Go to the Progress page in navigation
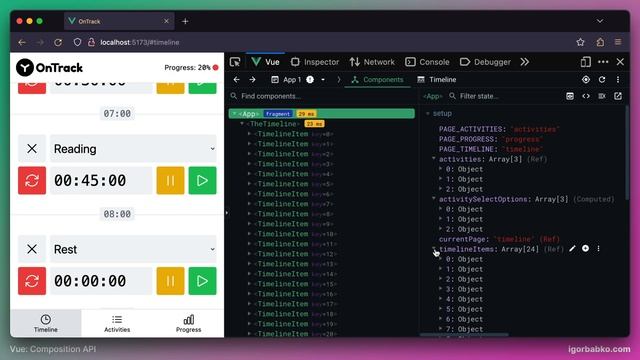 (x=188, y=324)
